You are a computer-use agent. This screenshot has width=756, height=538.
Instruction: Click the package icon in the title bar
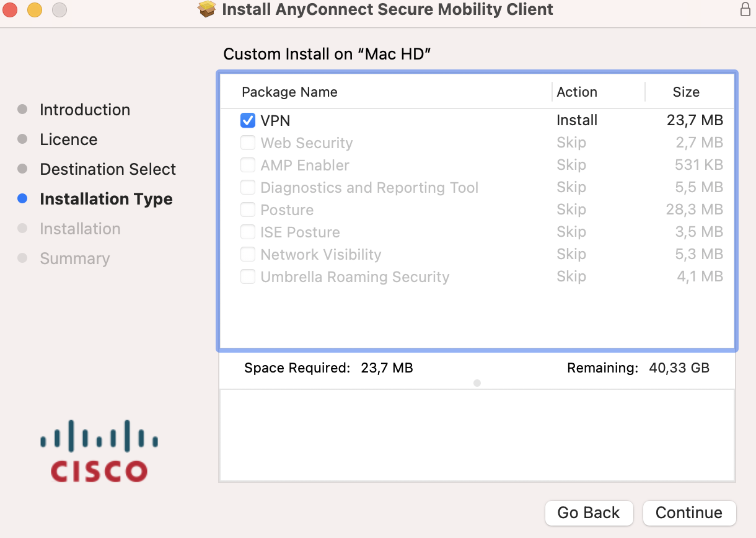coord(206,9)
